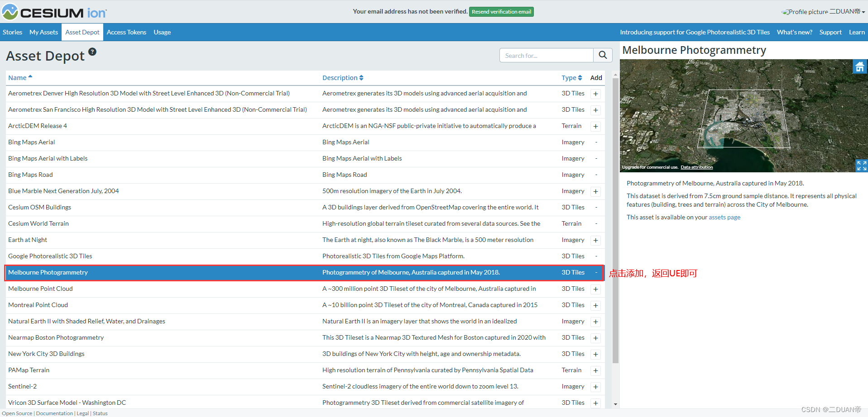Add Blue Marble Next Generation asset
Image resolution: width=868 pixels, height=417 pixels.
596,192
